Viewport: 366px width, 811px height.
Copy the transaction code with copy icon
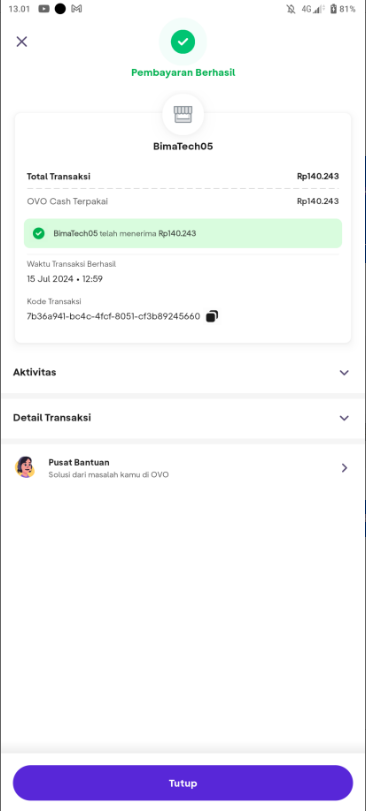(212, 317)
